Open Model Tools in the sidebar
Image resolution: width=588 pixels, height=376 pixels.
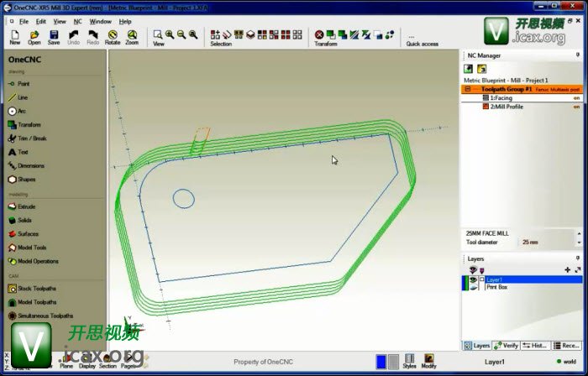click(27, 248)
